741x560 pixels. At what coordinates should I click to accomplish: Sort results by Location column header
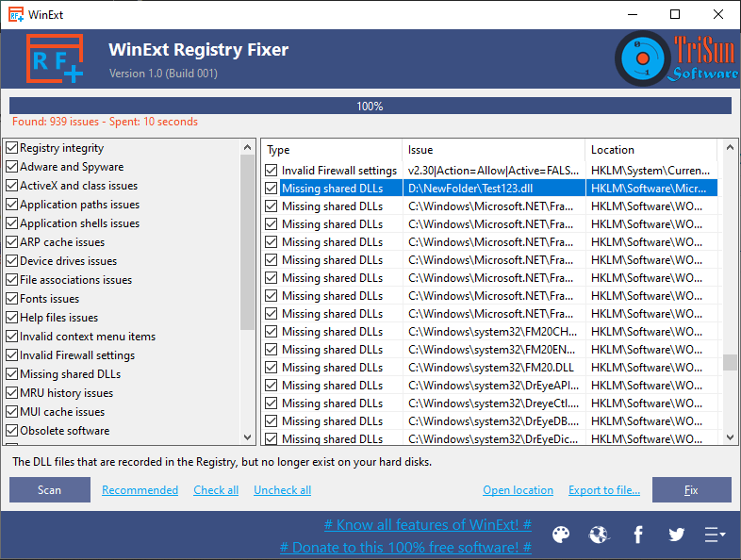point(651,150)
